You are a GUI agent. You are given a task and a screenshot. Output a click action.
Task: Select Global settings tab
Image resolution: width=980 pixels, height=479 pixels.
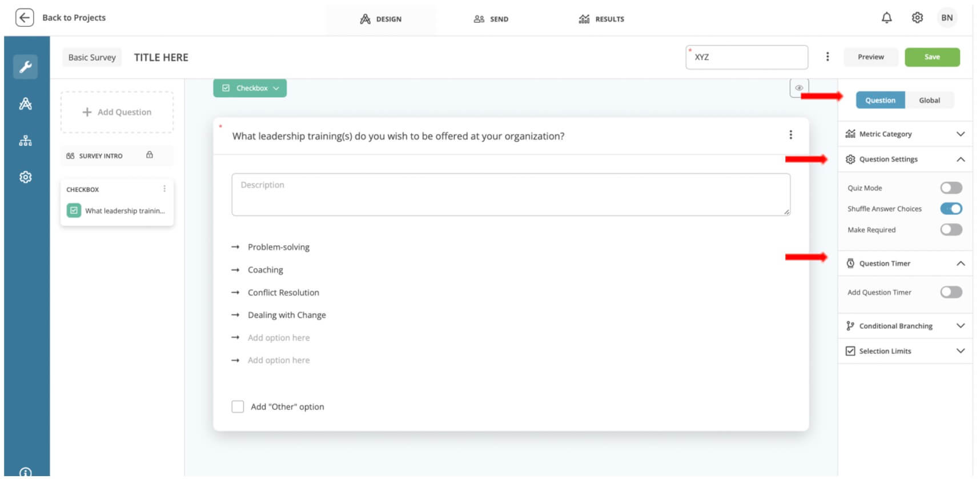[929, 100]
